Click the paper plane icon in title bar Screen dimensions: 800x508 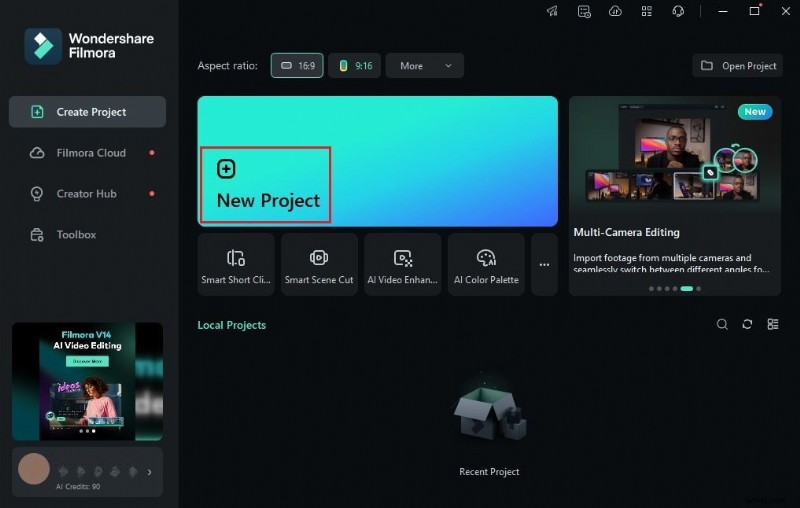(552, 11)
